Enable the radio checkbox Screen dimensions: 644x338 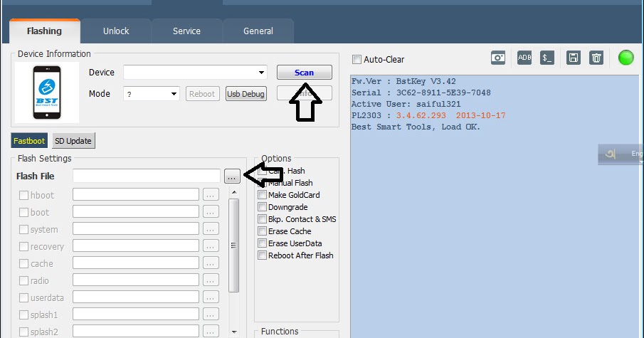tap(23, 280)
